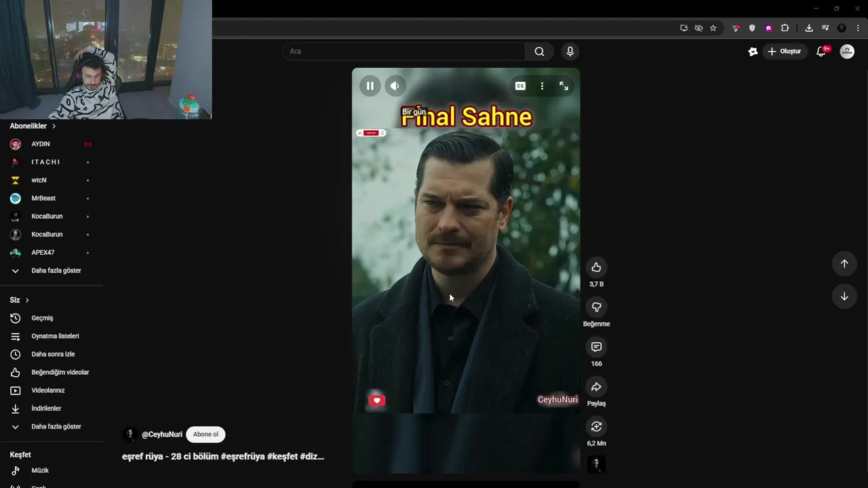Expand the Siz section chevron
Image resolution: width=868 pixels, height=488 pixels.
point(27,300)
